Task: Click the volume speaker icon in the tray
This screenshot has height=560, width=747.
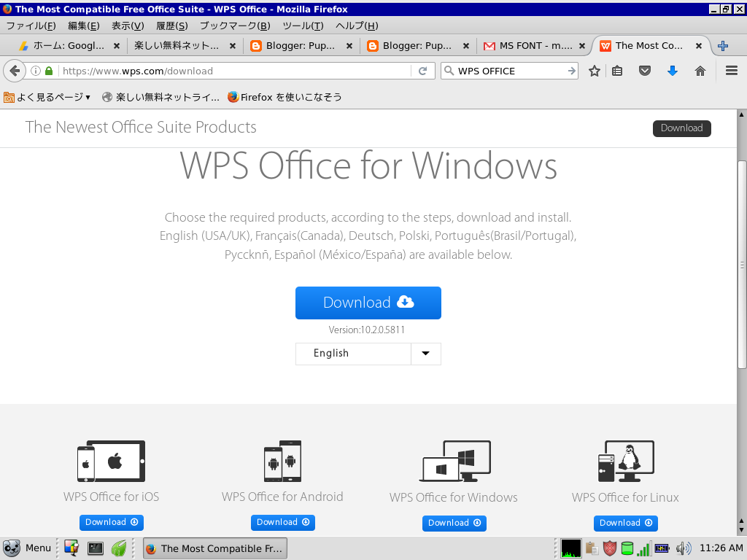Action: point(683,548)
